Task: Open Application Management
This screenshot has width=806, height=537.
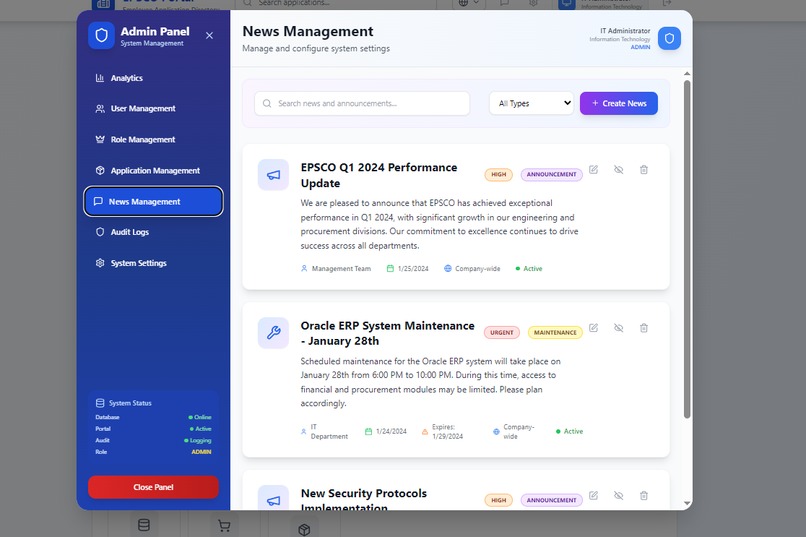Action: pyautogui.click(x=153, y=171)
